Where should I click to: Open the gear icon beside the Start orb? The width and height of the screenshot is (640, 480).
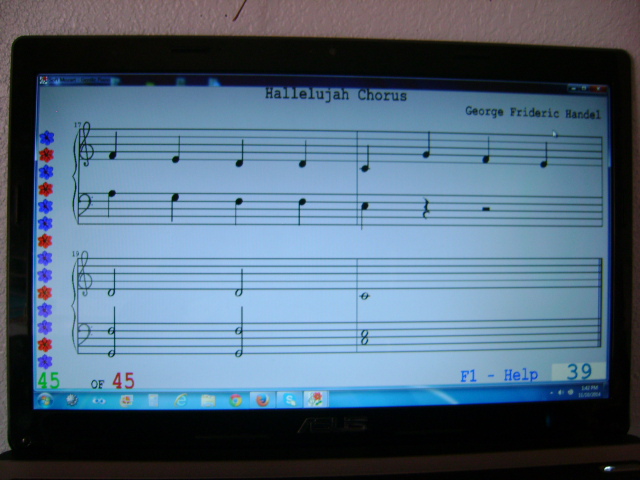click(x=72, y=400)
